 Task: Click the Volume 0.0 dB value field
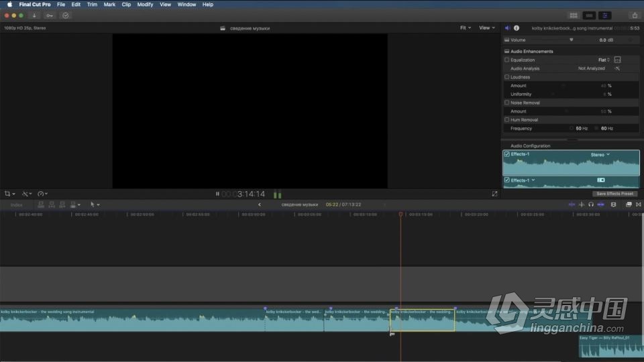(606, 40)
